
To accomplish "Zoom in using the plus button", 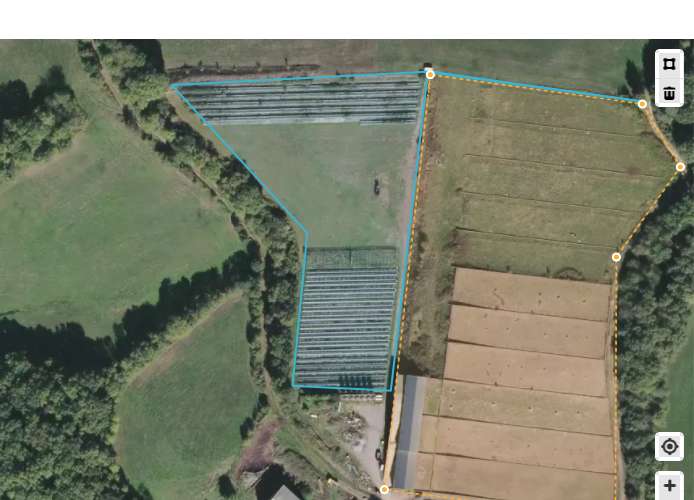I will tap(669, 486).
